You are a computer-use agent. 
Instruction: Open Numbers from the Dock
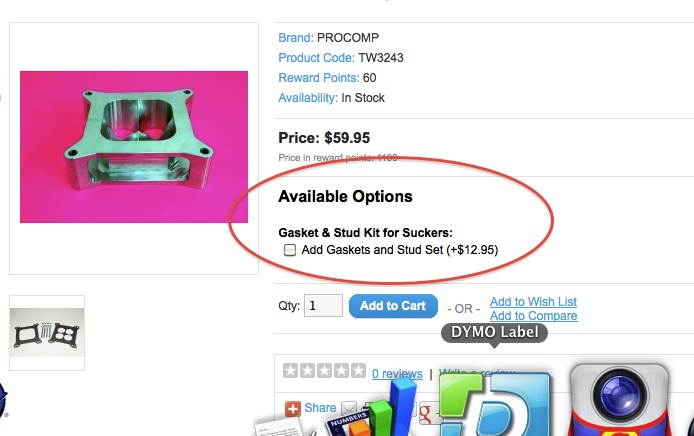point(372,409)
